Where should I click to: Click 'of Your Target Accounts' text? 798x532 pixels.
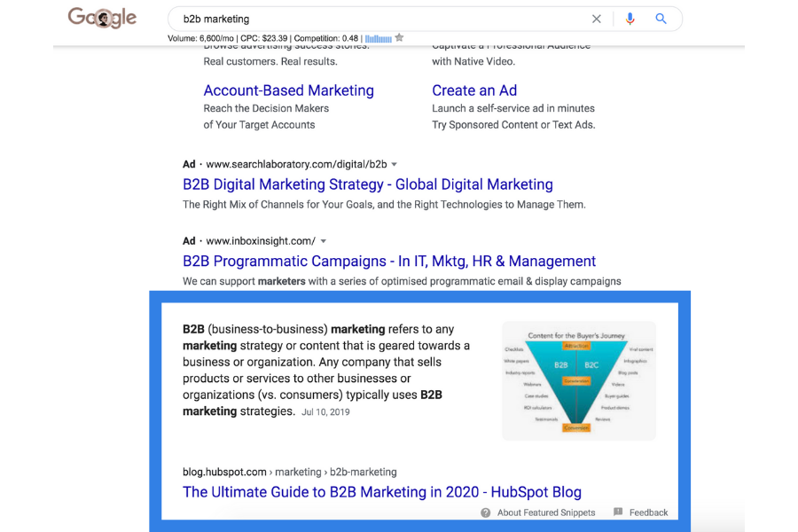tap(259, 125)
